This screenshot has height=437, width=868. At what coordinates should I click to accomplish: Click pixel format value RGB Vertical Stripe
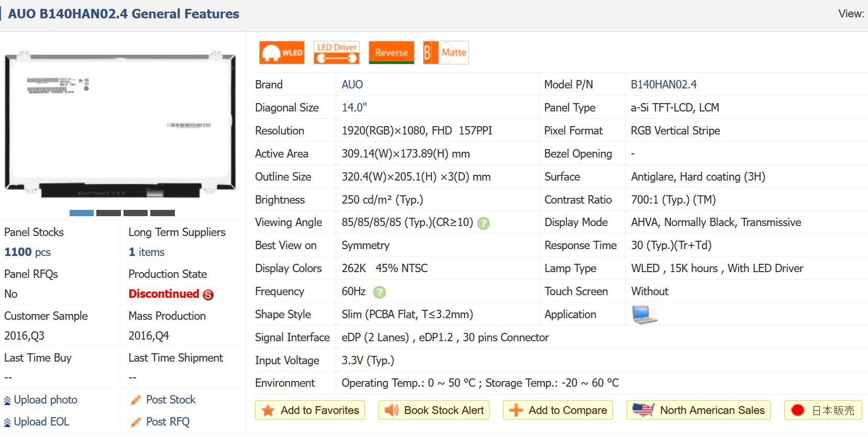point(675,131)
